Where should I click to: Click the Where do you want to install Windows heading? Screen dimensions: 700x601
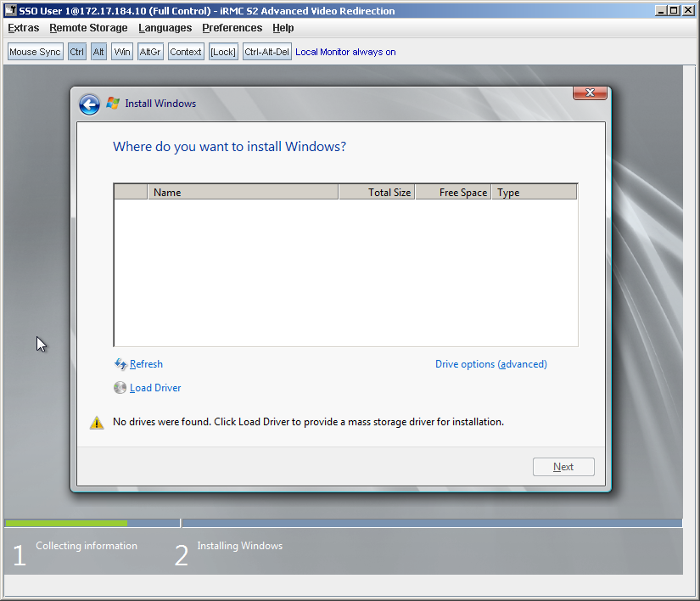(229, 147)
